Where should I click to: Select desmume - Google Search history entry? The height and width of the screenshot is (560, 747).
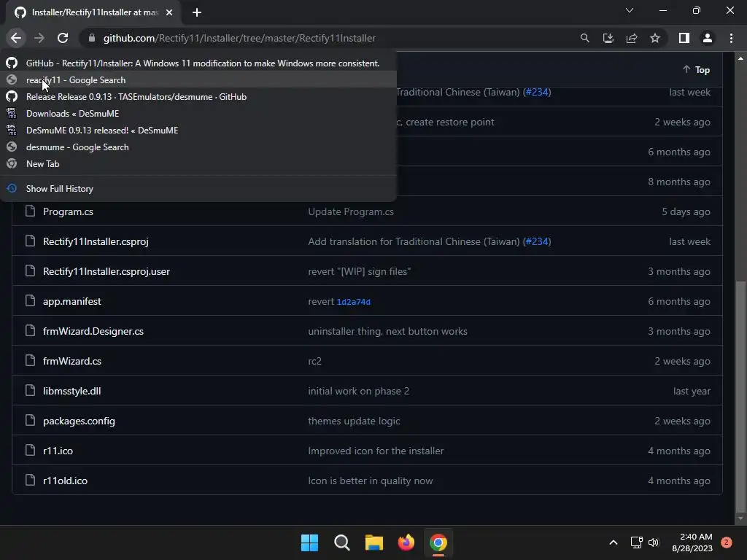(x=198, y=147)
